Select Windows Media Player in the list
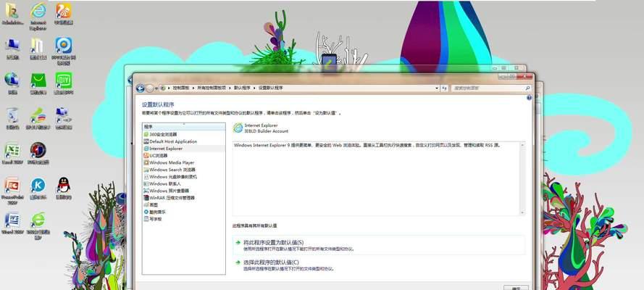Image resolution: width=644 pixels, height=290 pixels. click(x=184, y=162)
